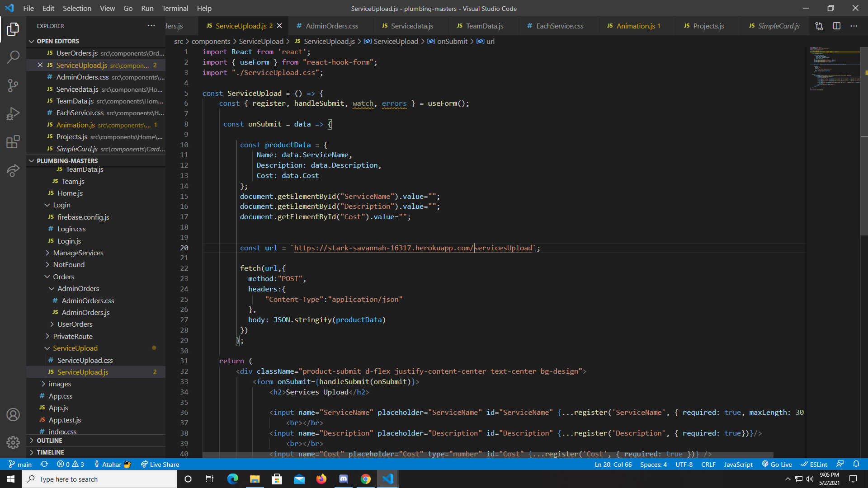
Task: Switch to the Animation.js tab
Action: click(635, 26)
